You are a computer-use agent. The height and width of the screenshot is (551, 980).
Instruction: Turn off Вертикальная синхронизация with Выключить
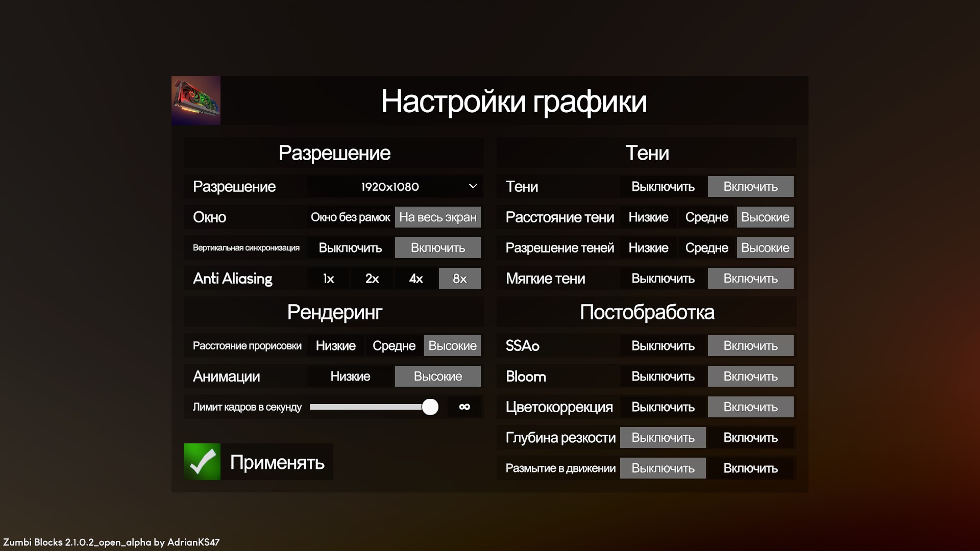tap(350, 248)
